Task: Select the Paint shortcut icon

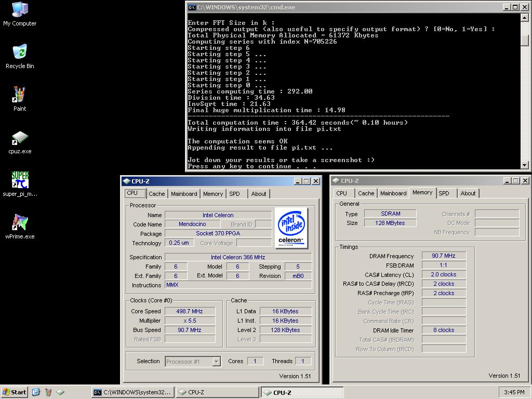Action: coord(20,99)
